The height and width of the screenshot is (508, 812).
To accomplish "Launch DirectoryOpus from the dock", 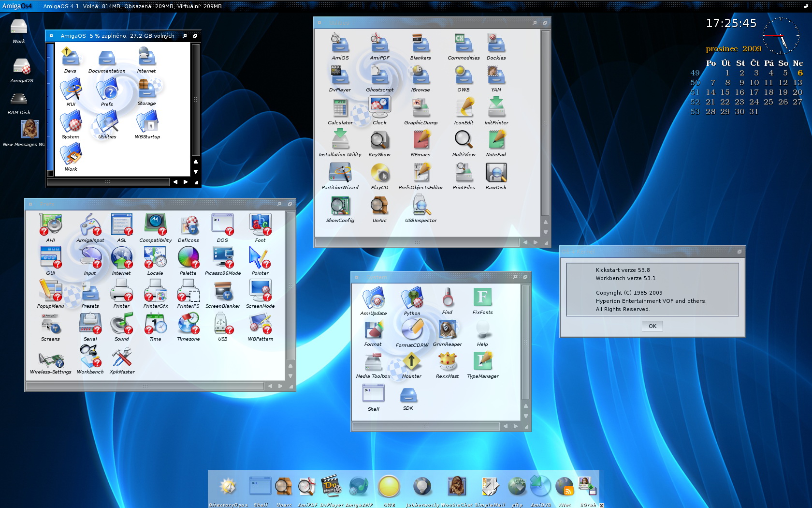I will [228, 487].
